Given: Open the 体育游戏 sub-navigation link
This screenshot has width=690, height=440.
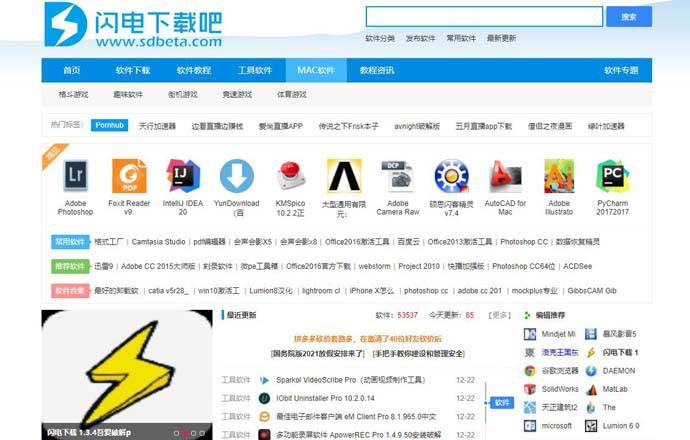Looking at the screenshot, I should [292, 94].
